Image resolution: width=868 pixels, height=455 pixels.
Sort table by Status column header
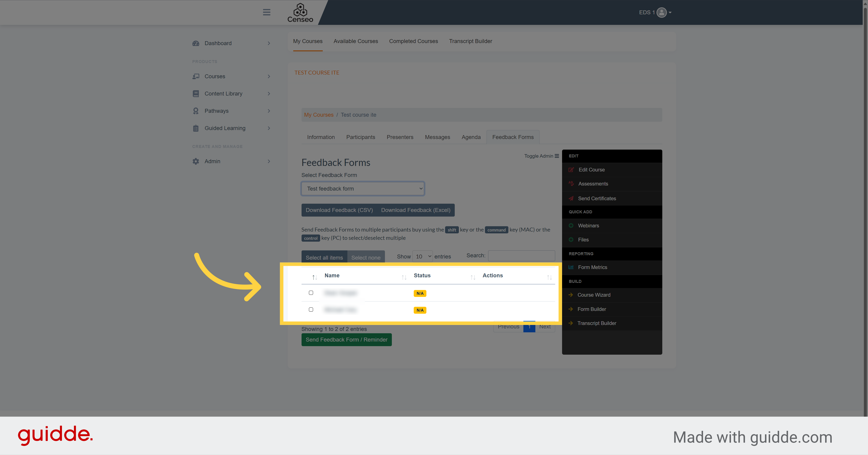[x=422, y=275]
